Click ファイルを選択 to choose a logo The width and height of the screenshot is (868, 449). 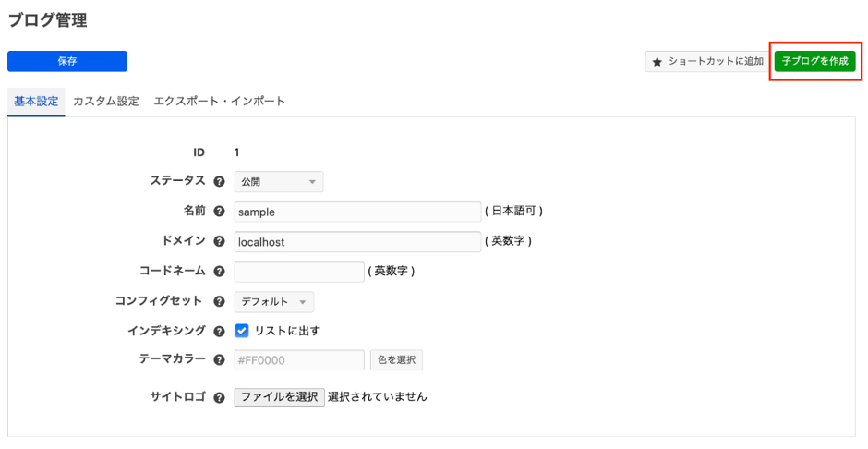(279, 397)
